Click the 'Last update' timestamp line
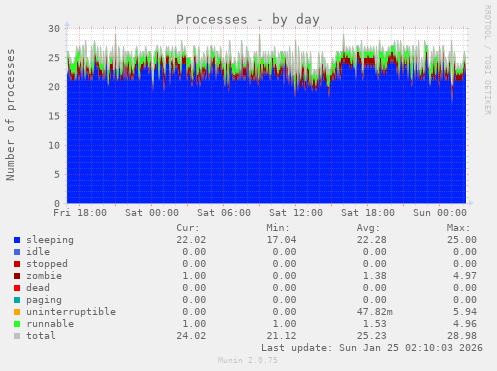 [x=372, y=348]
